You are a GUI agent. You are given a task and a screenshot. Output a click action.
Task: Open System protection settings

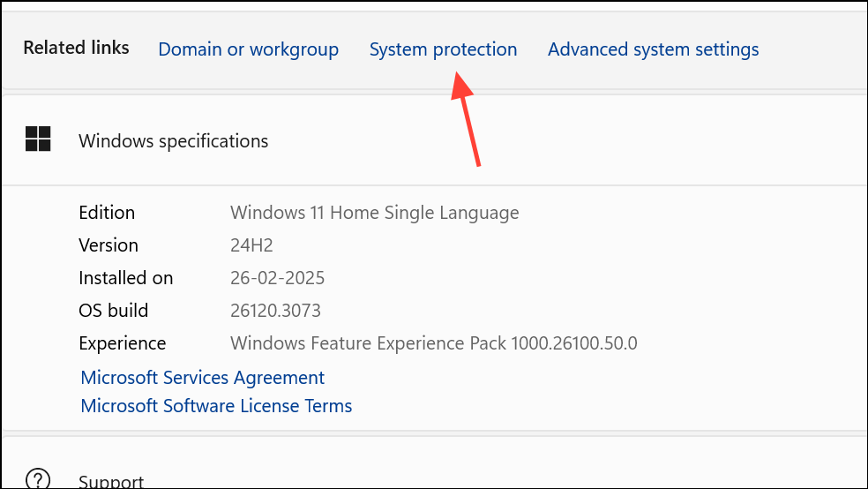443,49
